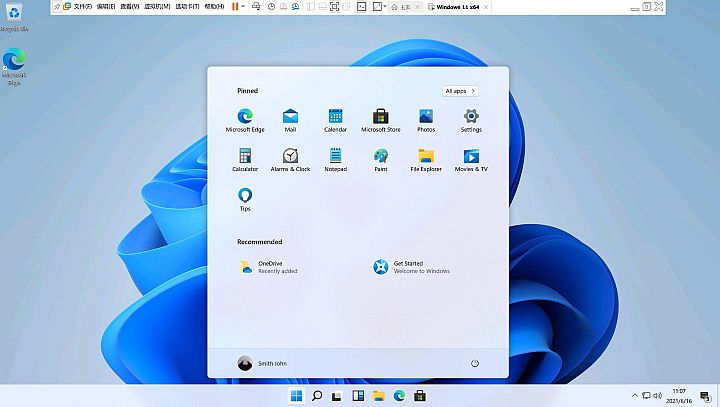Click the volume speaker tray icon

coord(658,396)
